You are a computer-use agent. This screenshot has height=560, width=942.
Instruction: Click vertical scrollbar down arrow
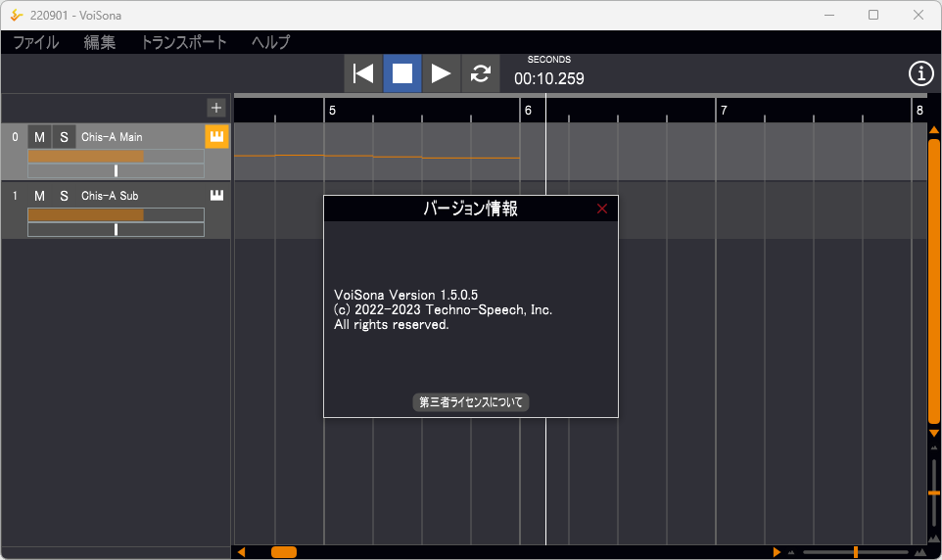[933, 434]
